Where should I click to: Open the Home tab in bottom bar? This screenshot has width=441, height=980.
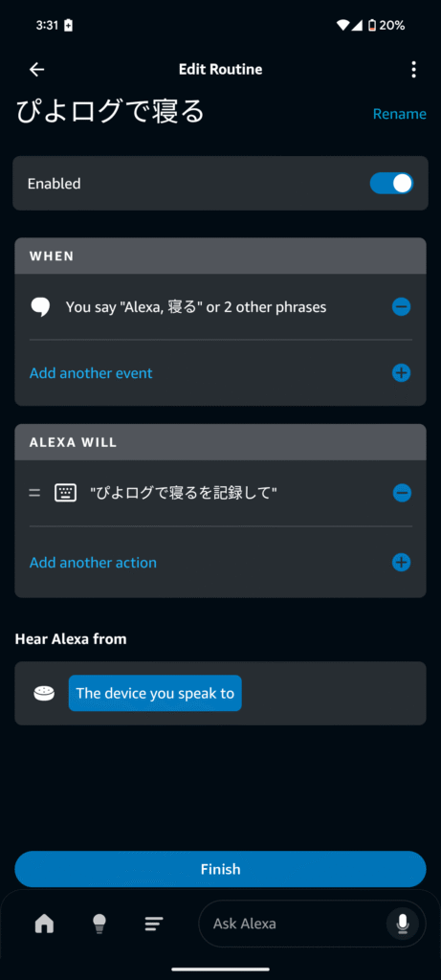pyautogui.click(x=44, y=924)
